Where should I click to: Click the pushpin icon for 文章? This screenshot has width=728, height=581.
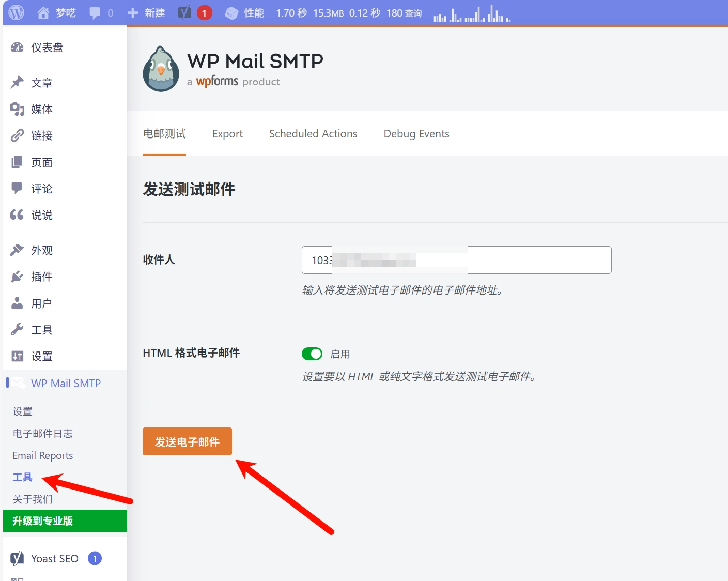pyautogui.click(x=17, y=82)
